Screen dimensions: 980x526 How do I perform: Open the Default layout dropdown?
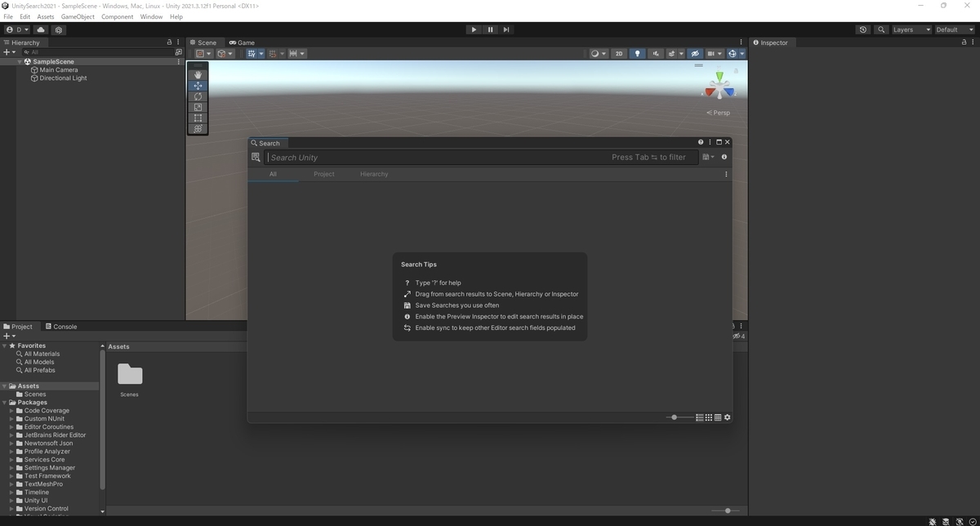point(952,29)
